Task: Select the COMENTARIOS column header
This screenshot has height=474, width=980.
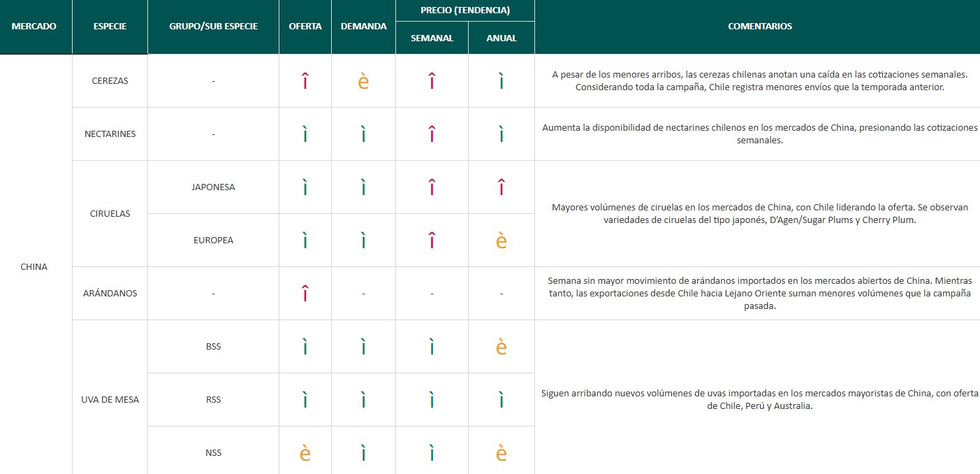Action: click(760, 27)
